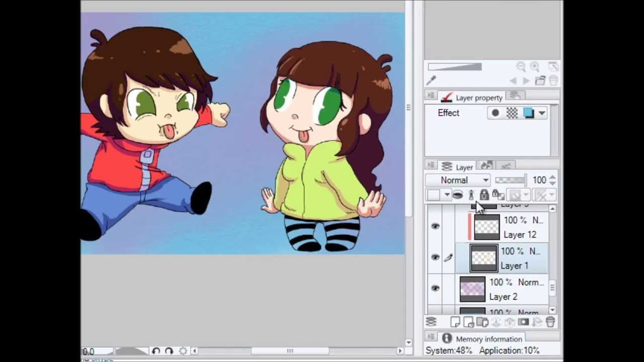Delete layer with trash icon

click(550, 322)
